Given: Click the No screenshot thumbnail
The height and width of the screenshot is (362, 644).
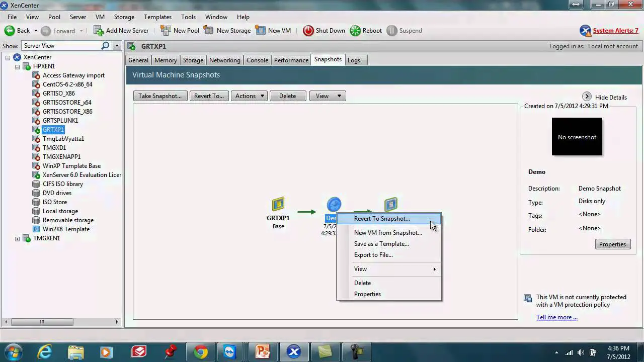Looking at the screenshot, I should (577, 137).
